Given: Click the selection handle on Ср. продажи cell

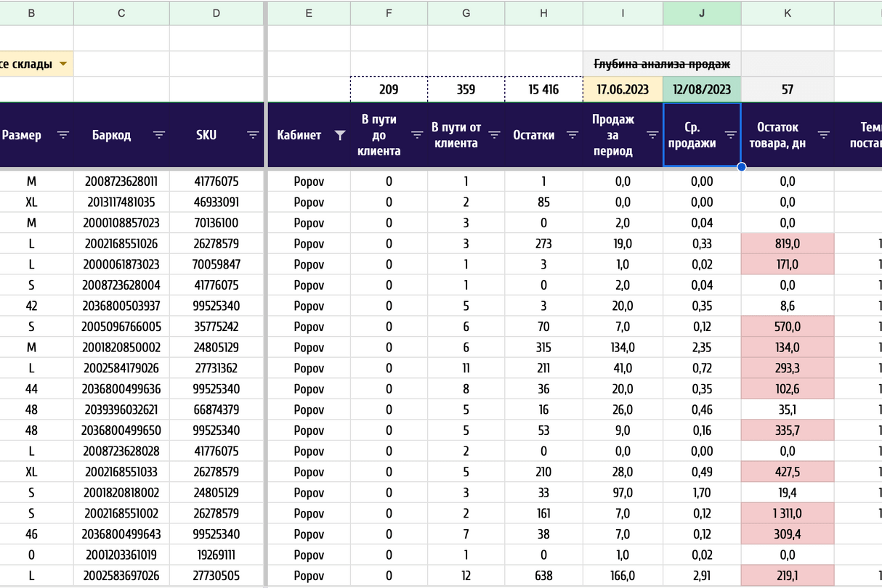Looking at the screenshot, I should [741, 167].
